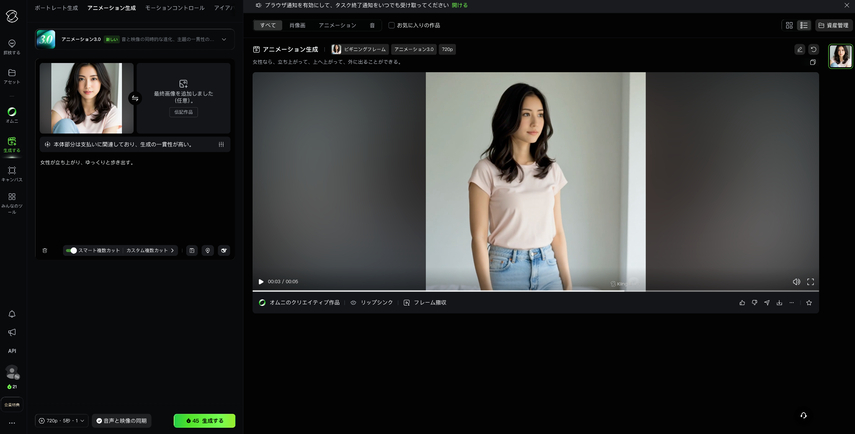Open the 720p · 5秒 · 1 settings dropdown

(x=61, y=421)
